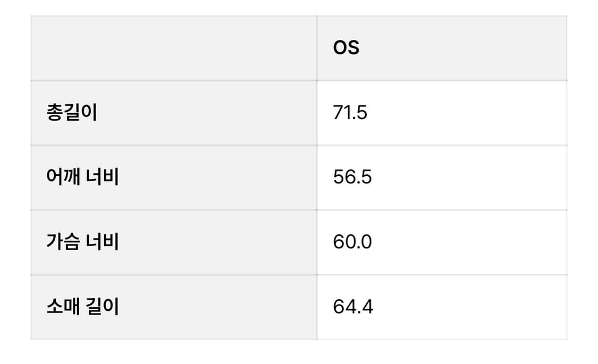Click the 60.0 chest width value
This screenshot has width=598, height=364.
click(x=352, y=242)
